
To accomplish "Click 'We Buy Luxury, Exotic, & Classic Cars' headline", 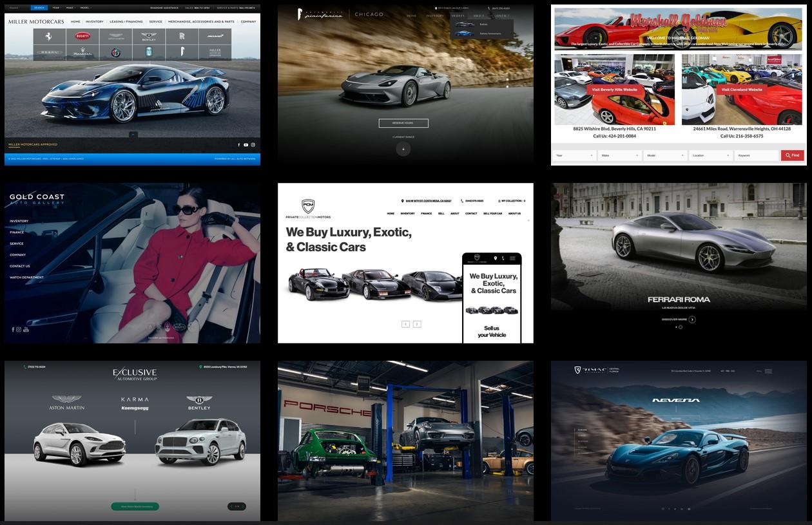I will 349,240.
